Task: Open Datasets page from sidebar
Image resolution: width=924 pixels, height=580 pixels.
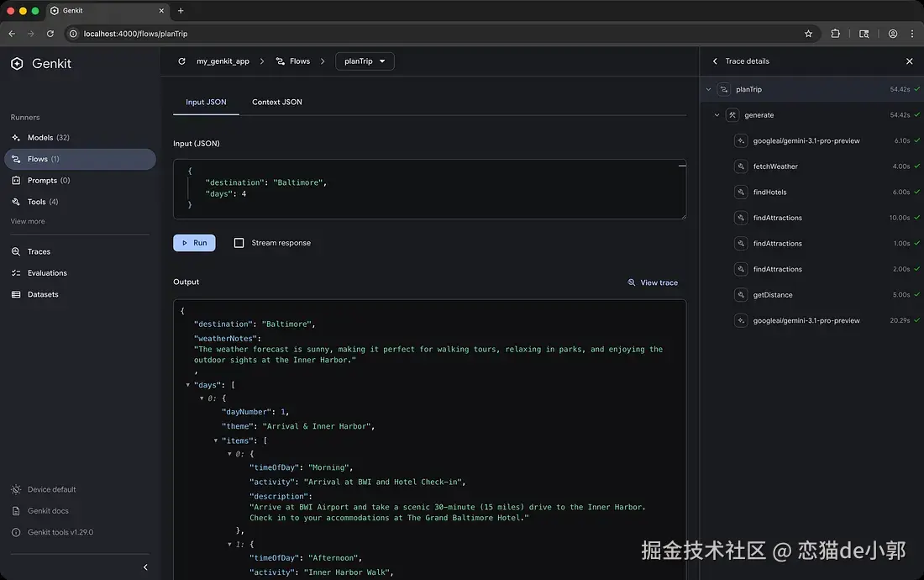Action: 80,295
